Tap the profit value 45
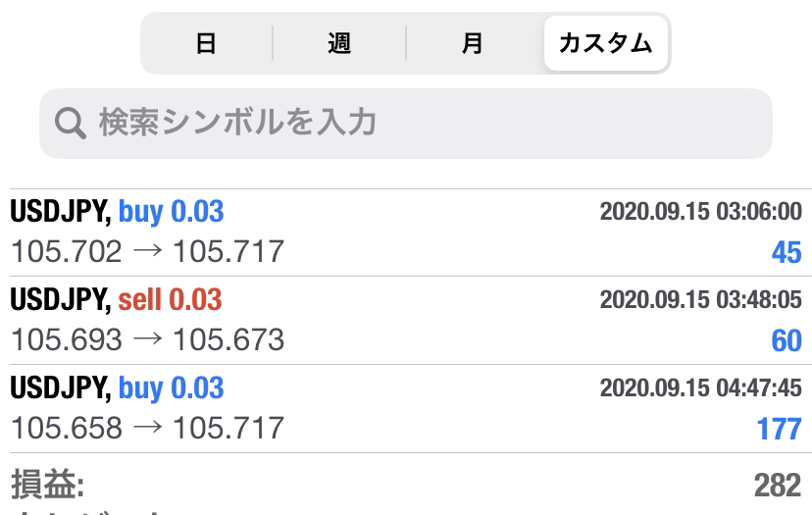 (787, 253)
